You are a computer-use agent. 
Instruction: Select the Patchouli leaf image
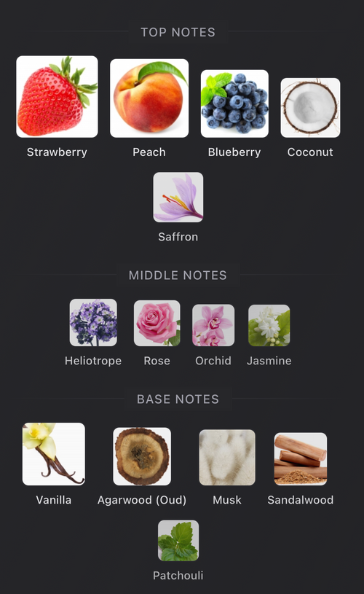point(178,540)
